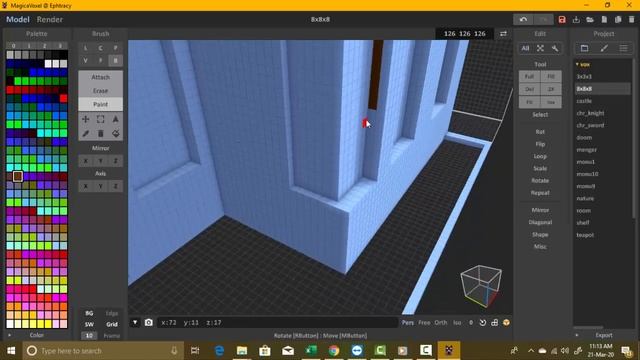Select Orth orthographic camera mode
Screen dimensions: 640x360
click(440, 322)
